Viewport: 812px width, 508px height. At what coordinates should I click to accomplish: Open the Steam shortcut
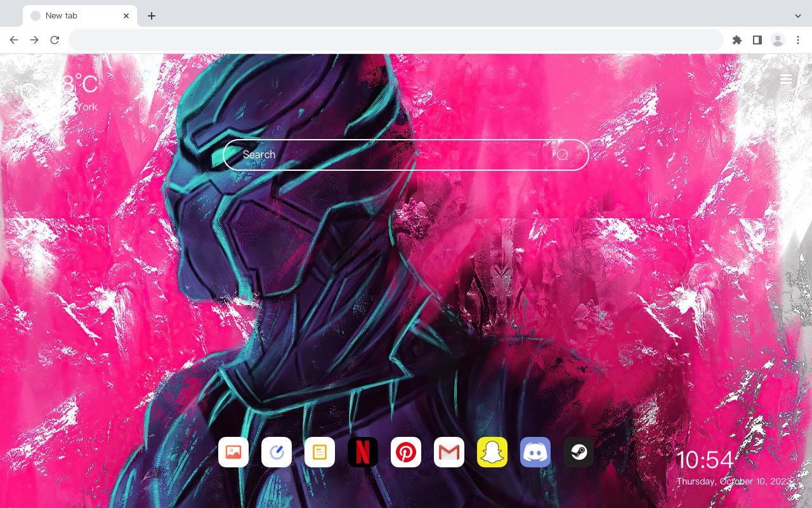coord(579,452)
